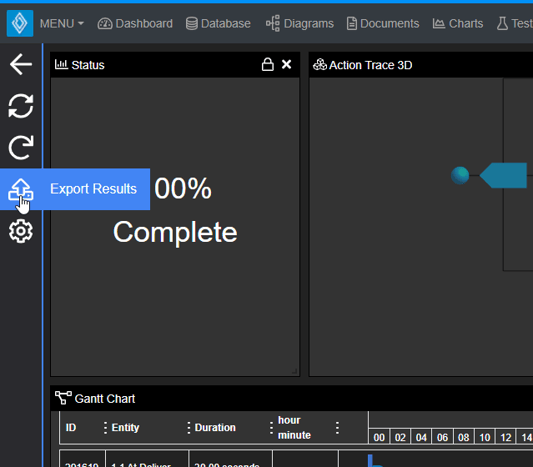The width and height of the screenshot is (533, 467).
Task: Select the sphere node in Action Trace 3D
Action: coord(460,175)
